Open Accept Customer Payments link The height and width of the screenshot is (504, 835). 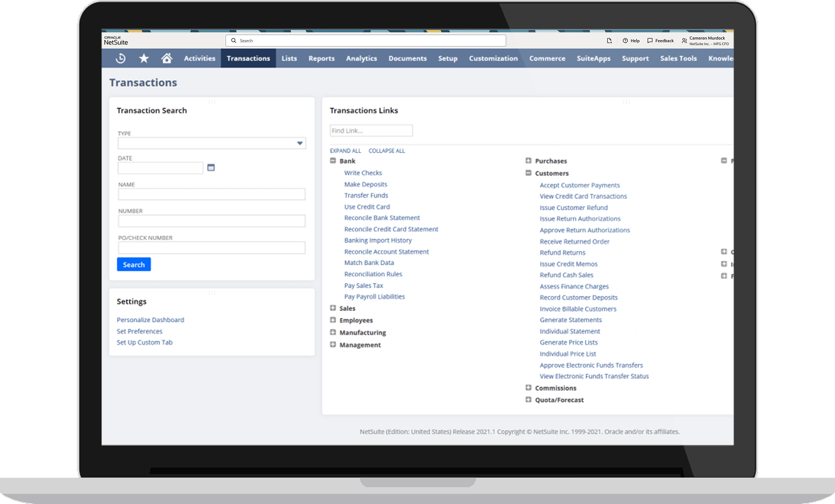579,185
